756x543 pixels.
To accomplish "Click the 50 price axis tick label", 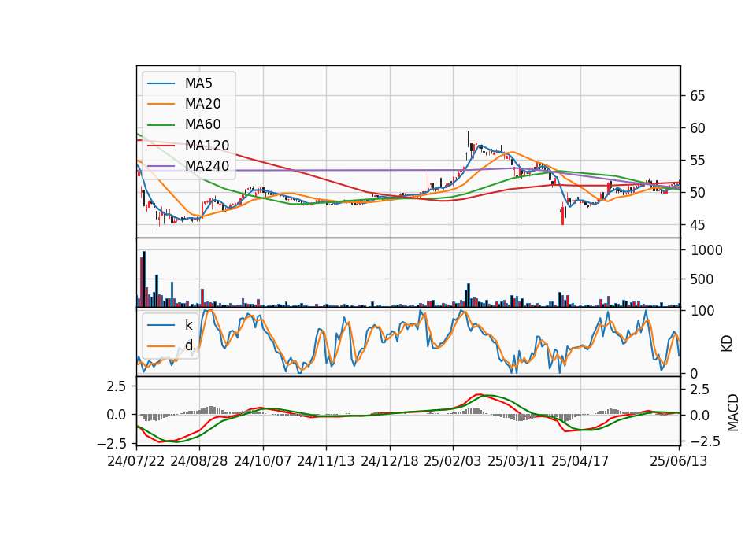I will [697, 193].
